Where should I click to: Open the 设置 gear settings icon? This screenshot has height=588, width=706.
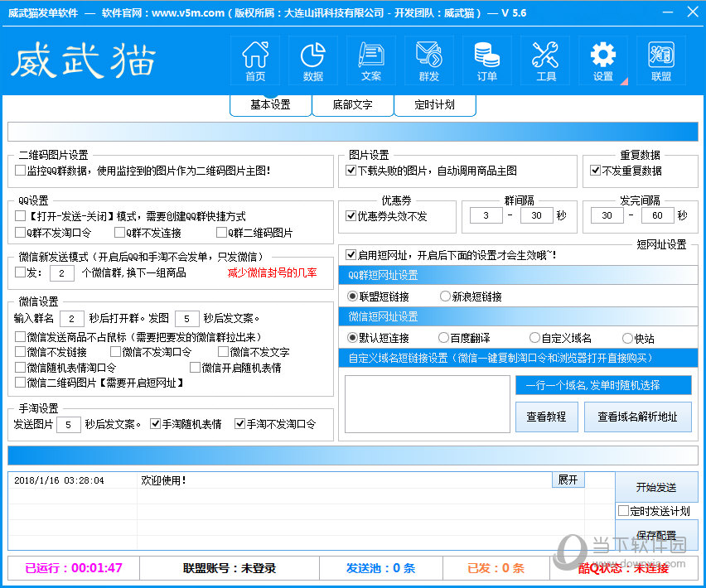coord(603,60)
